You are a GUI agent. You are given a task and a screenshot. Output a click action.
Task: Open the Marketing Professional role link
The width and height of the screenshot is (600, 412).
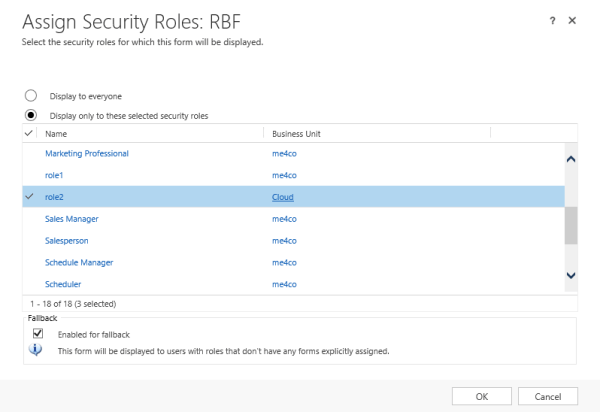point(87,153)
